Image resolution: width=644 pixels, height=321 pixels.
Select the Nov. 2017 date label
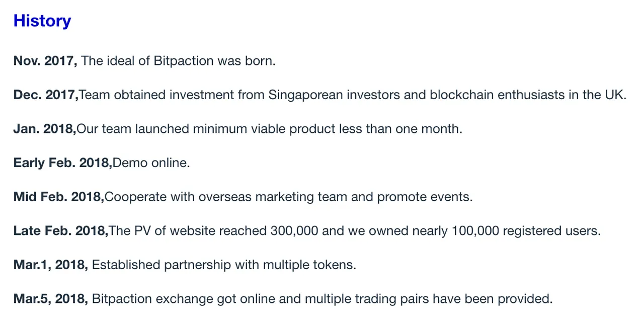pyautogui.click(x=45, y=61)
